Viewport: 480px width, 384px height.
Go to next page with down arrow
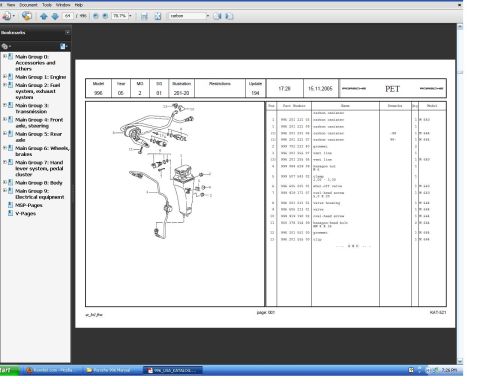[x=55, y=16]
